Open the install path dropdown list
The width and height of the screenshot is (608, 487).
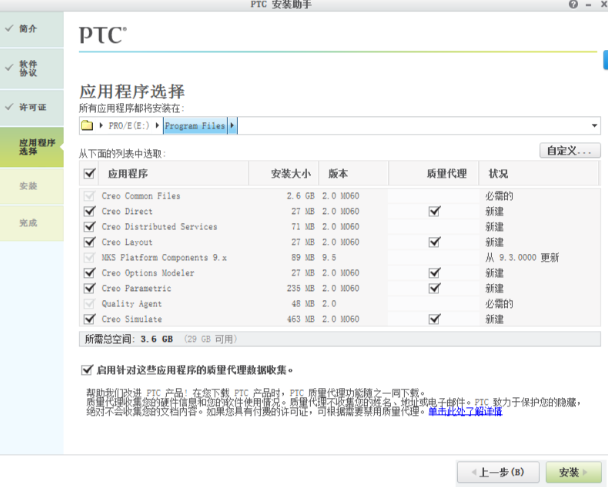coord(594,126)
